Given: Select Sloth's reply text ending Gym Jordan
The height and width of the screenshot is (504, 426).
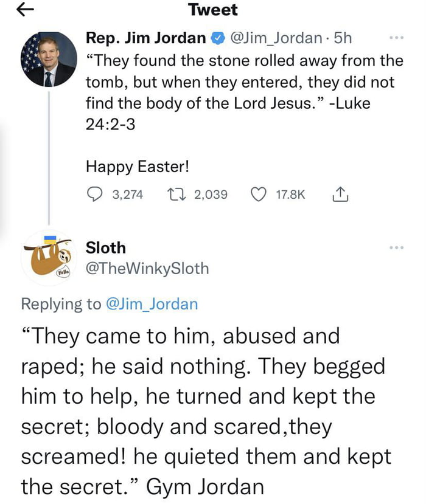Looking at the screenshot, I should point(206,411).
